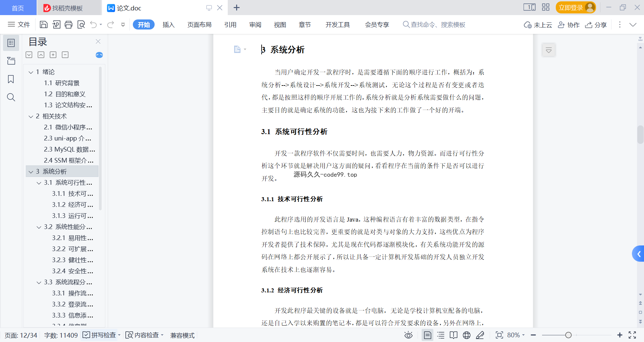The image size is (644, 342).
Task: Go to the 首页 tab
Action: 18,8
